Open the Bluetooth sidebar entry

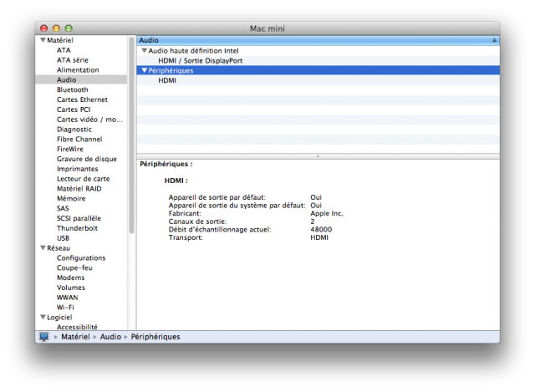pos(73,89)
